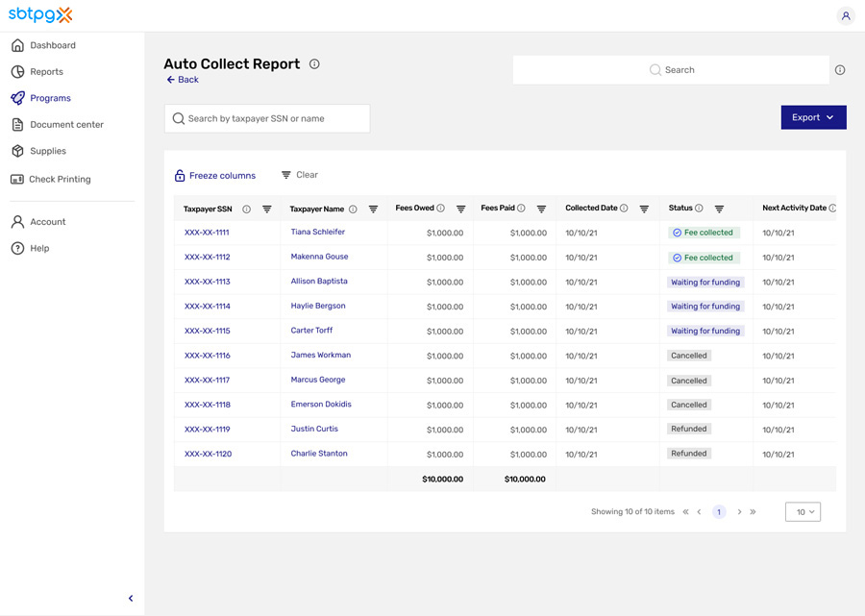Go to the last page of results
This screenshot has width=865, height=616.
(753, 512)
